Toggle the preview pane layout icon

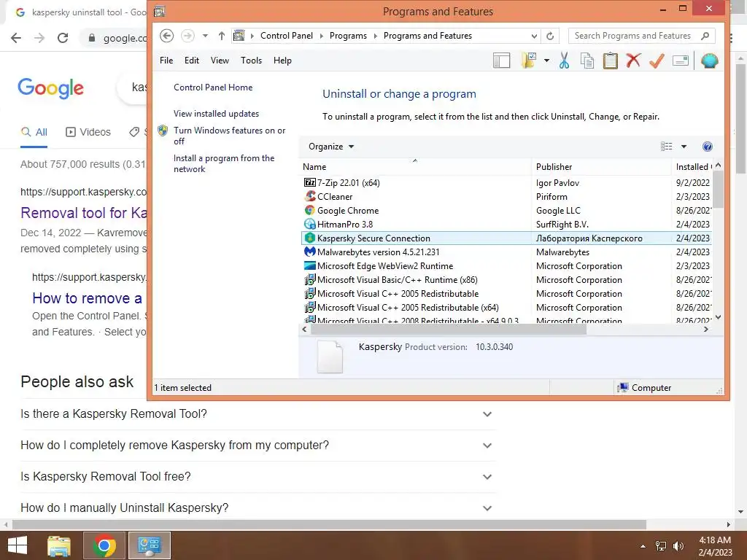coord(502,61)
